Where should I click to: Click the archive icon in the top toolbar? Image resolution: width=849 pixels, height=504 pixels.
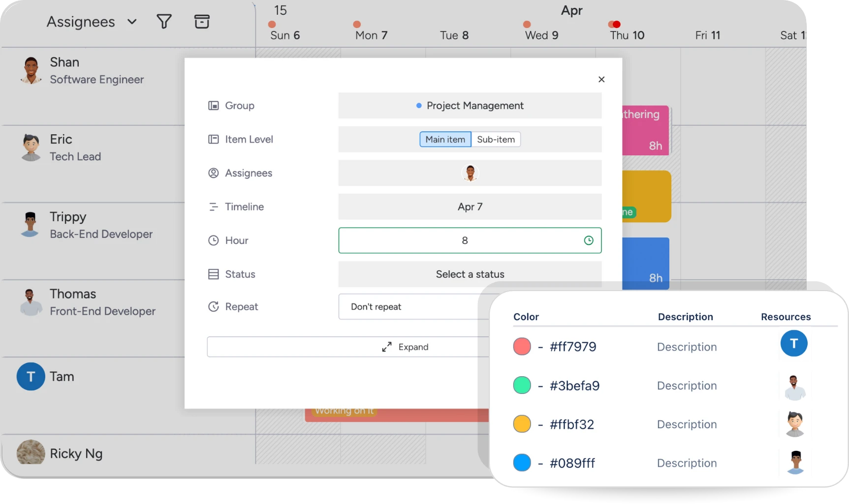[x=202, y=21]
